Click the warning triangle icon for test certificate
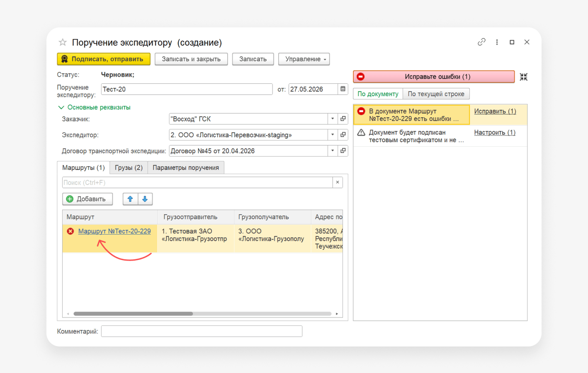Image resolution: width=588 pixels, height=373 pixels. pyautogui.click(x=361, y=132)
